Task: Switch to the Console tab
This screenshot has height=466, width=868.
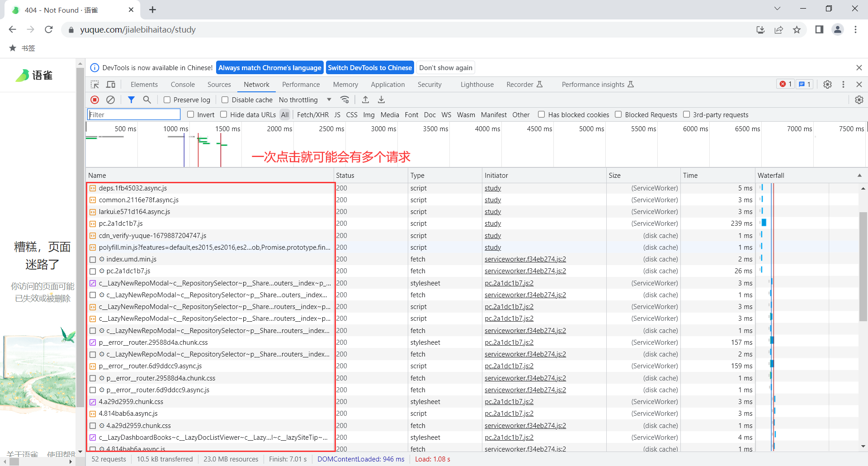Action: 183,84
